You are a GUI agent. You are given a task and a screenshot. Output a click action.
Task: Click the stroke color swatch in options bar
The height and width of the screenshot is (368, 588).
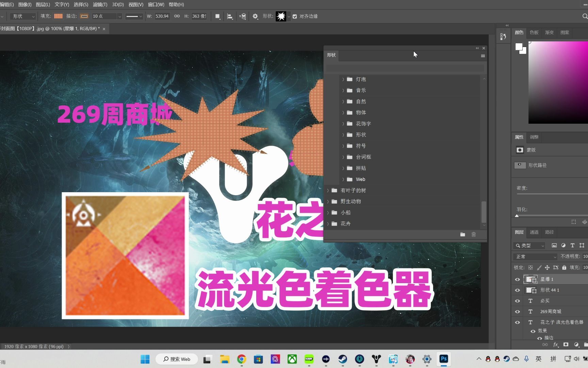click(84, 16)
